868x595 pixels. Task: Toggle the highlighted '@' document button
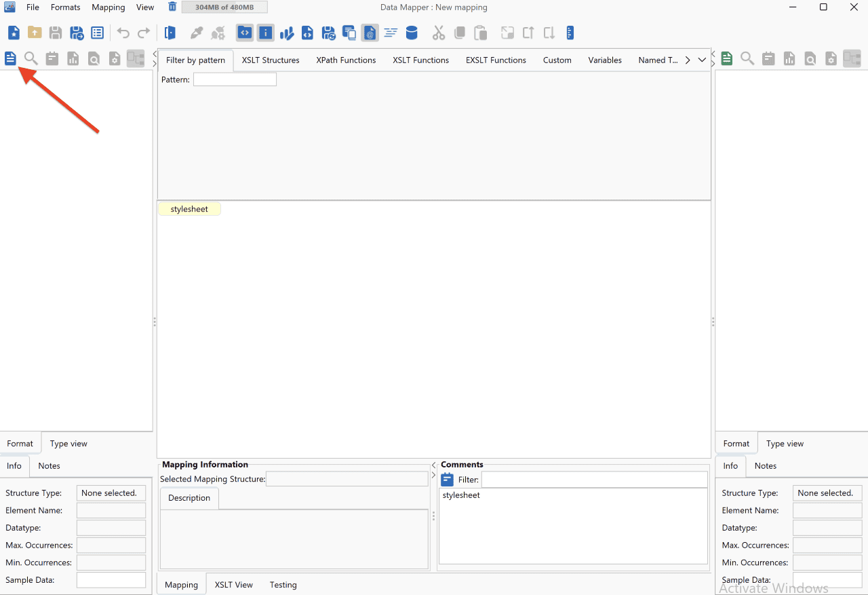point(370,33)
